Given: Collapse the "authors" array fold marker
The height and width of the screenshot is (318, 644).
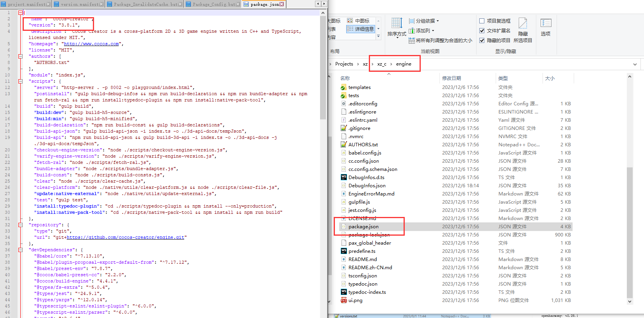Looking at the screenshot, I should tap(20, 56).
